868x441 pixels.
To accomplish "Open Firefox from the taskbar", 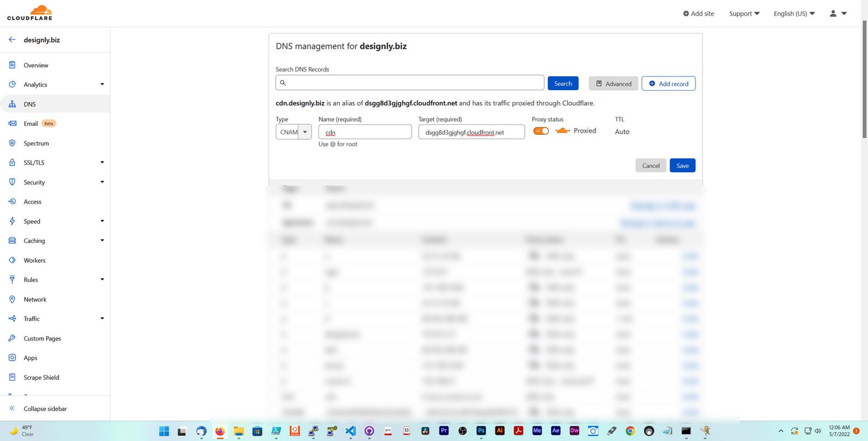I will click(220, 431).
